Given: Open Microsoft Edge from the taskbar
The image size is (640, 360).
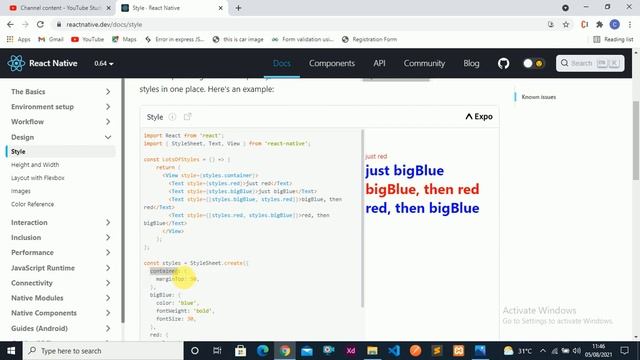Looking at the screenshot, I should pyautogui.click(x=262, y=351).
